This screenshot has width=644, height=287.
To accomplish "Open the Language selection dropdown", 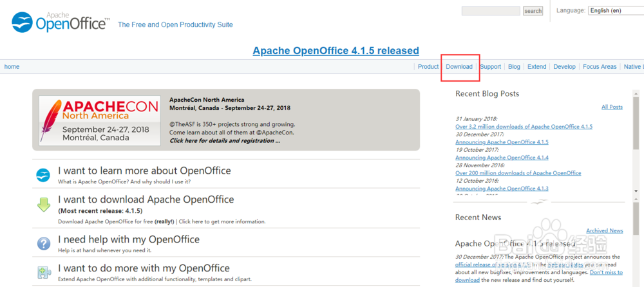I will tap(616, 10).
